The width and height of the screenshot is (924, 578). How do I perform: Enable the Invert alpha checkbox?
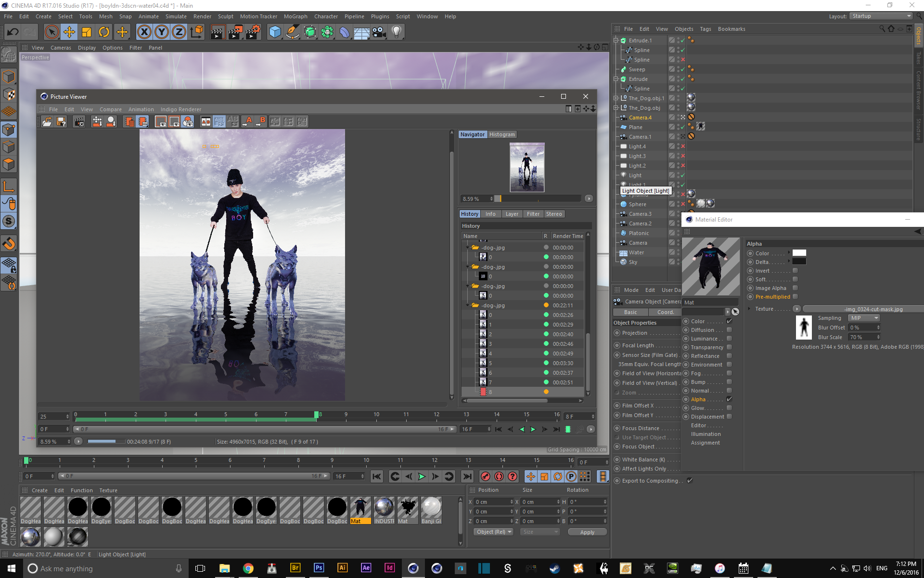pos(795,271)
